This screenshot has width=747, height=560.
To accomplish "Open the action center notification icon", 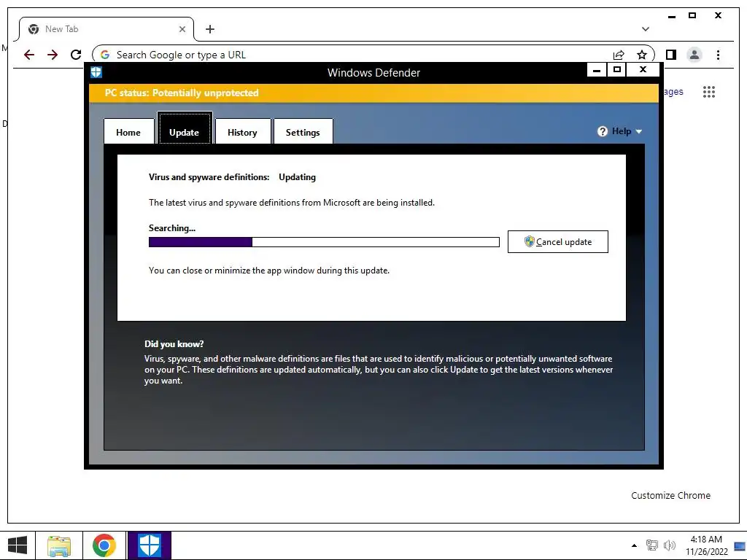I will [x=740, y=545].
